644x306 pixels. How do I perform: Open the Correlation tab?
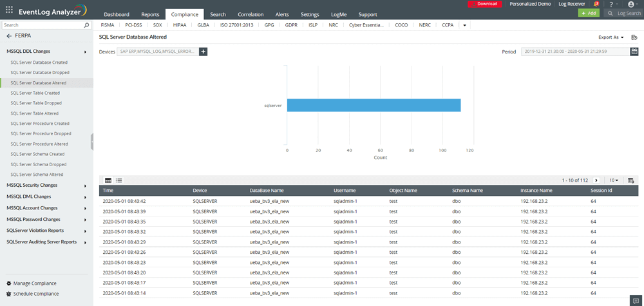click(x=251, y=14)
